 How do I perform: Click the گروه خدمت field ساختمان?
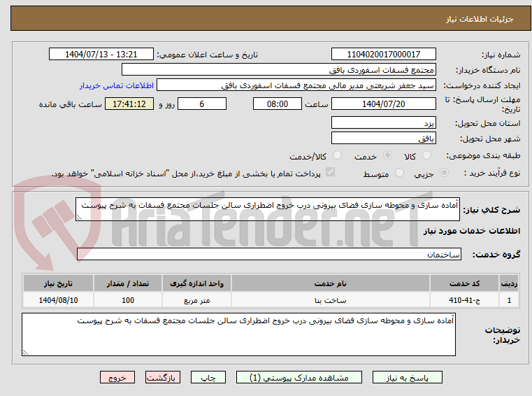click(269, 254)
